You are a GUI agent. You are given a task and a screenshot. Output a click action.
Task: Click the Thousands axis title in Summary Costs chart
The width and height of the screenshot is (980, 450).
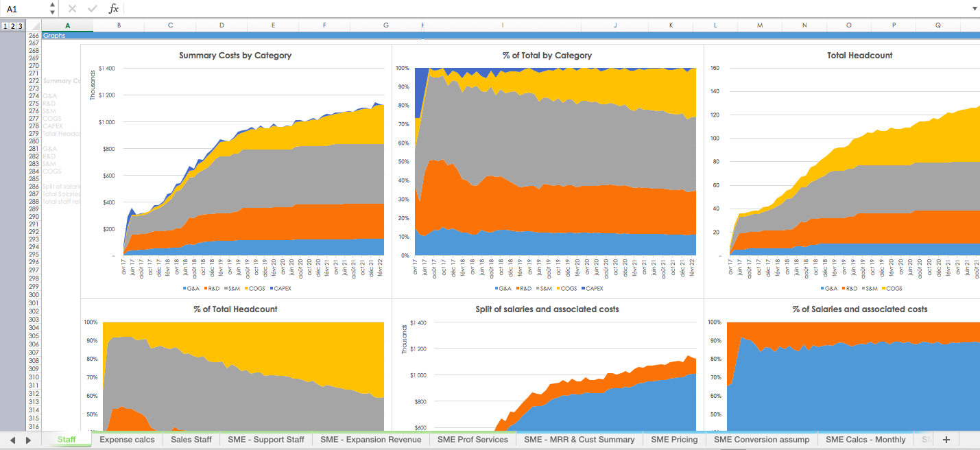(x=93, y=85)
